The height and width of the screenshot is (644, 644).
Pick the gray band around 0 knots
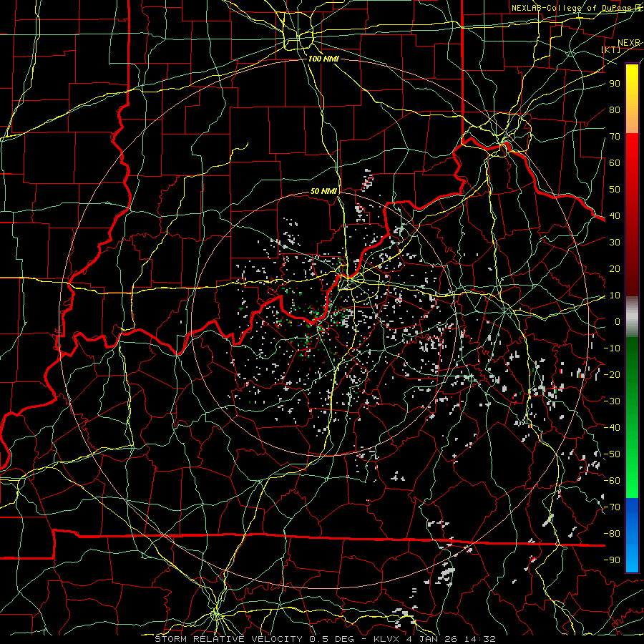coord(632,317)
